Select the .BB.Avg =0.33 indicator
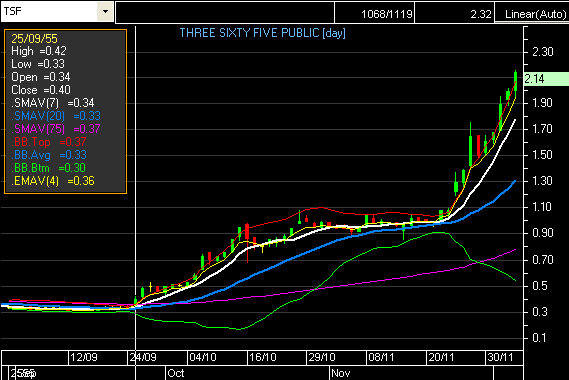569x380 pixels. coord(49,155)
